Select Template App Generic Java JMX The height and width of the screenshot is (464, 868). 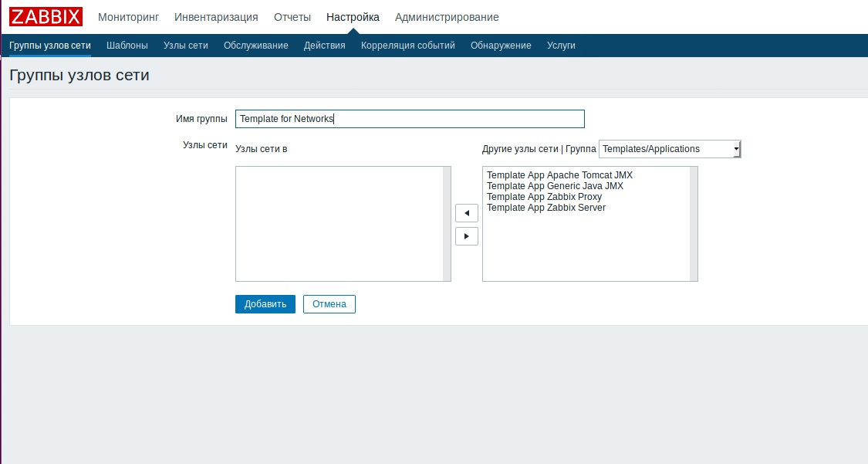[x=556, y=186]
